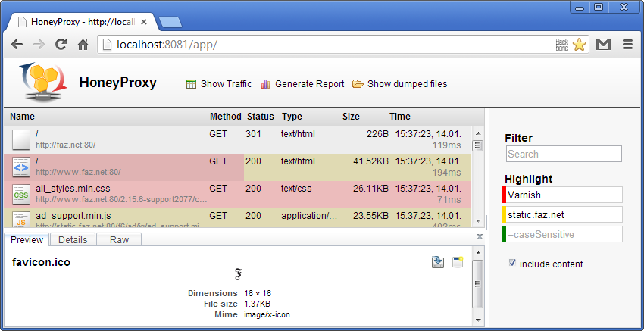The height and width of the screenshot is (331, 644).
Task: Click the CSS file icon for all_styles.min.css
Action: pyautogui.click(x=21, y=194)
